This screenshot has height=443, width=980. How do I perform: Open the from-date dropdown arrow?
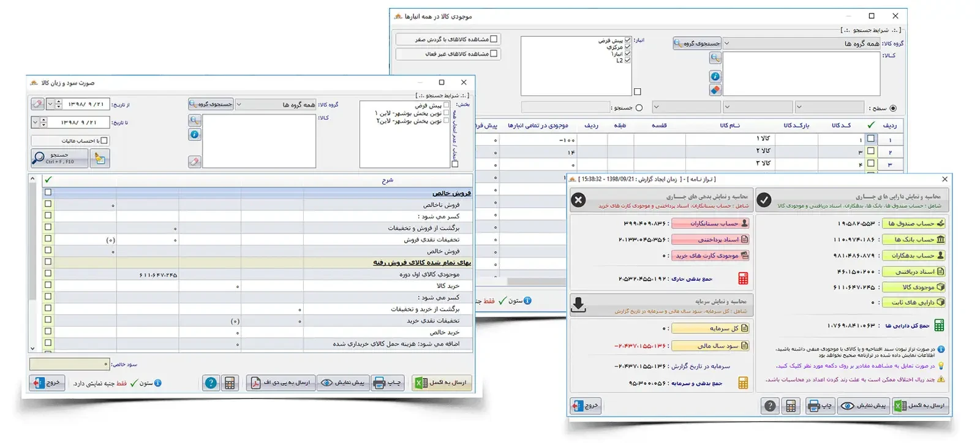(x=50, y=104)
